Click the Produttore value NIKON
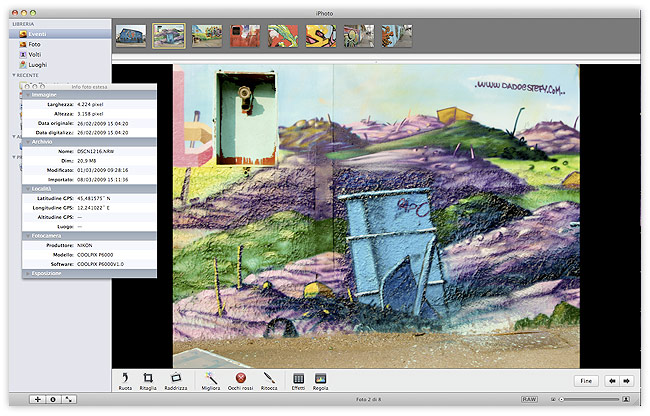This screenshot has height=416, width=650. click(x=85, y=245)
